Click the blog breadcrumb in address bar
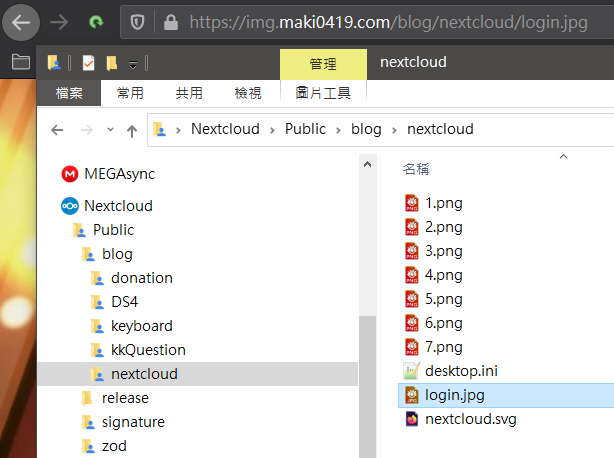Viewport: 614px width, 458px height. [x=366, y=129]
